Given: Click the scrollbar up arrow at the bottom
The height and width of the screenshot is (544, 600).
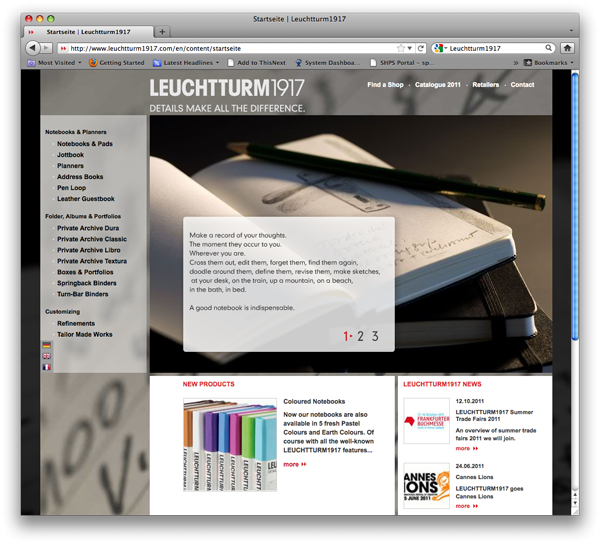Looking at the screenshot, I should [575, 495].
